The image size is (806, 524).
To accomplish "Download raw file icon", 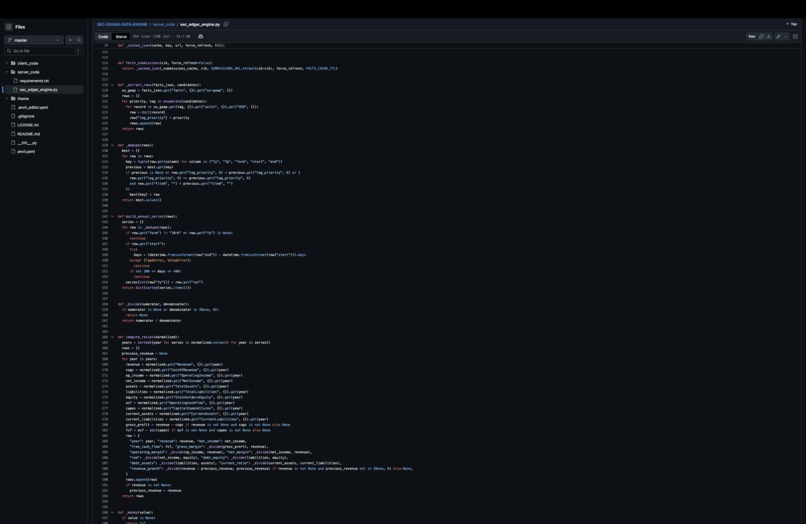I will click(768, 37).
